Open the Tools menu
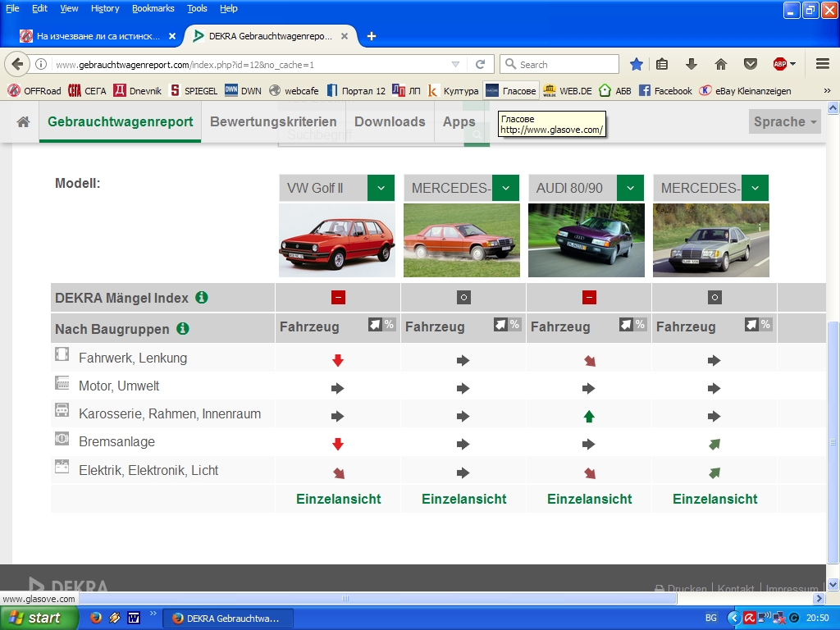 coord(197,8)
